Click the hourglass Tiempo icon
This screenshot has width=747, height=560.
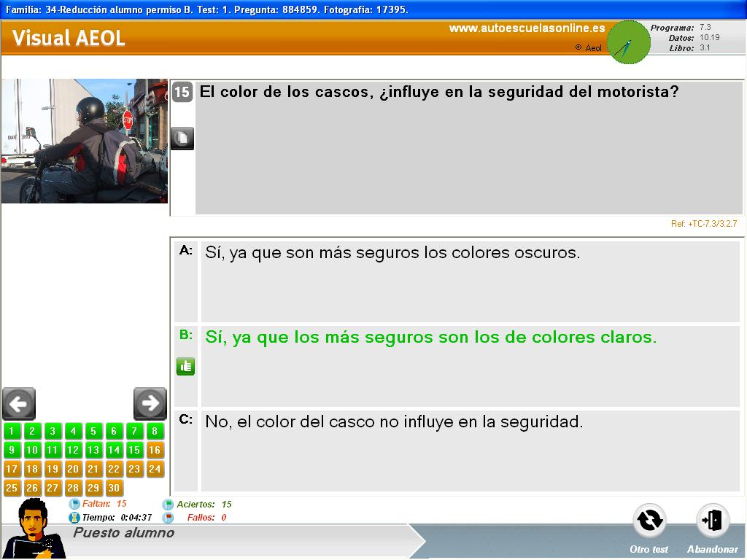74,518
